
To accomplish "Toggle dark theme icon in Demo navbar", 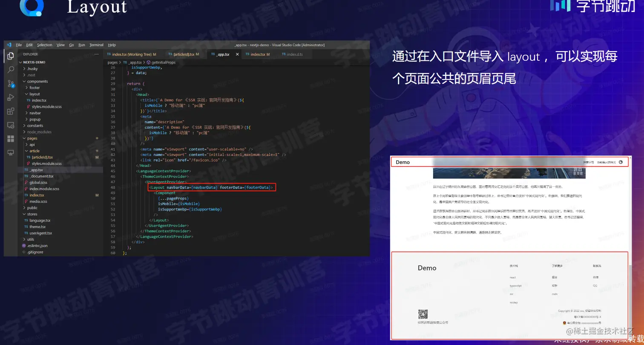I will [x=621, y=162].
